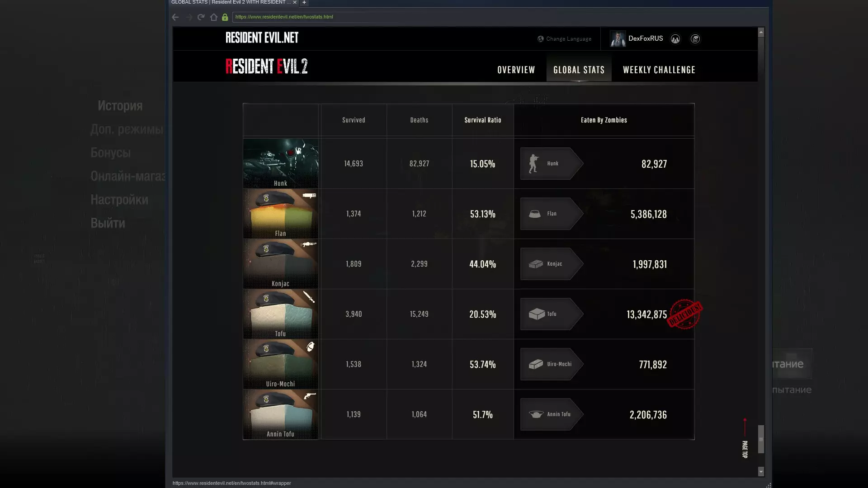Click the green secure padlock icon

(225, 17)
